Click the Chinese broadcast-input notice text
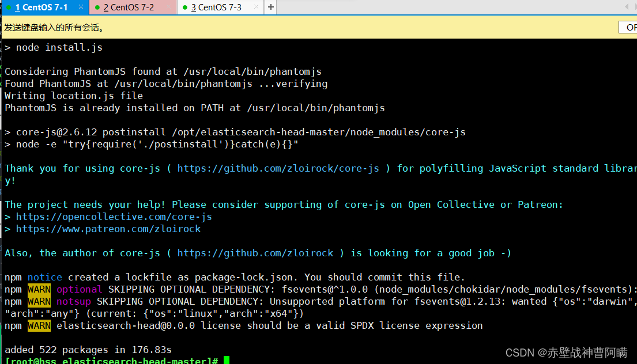This screenshot has height=364, width=637. (x=55, y=28)
